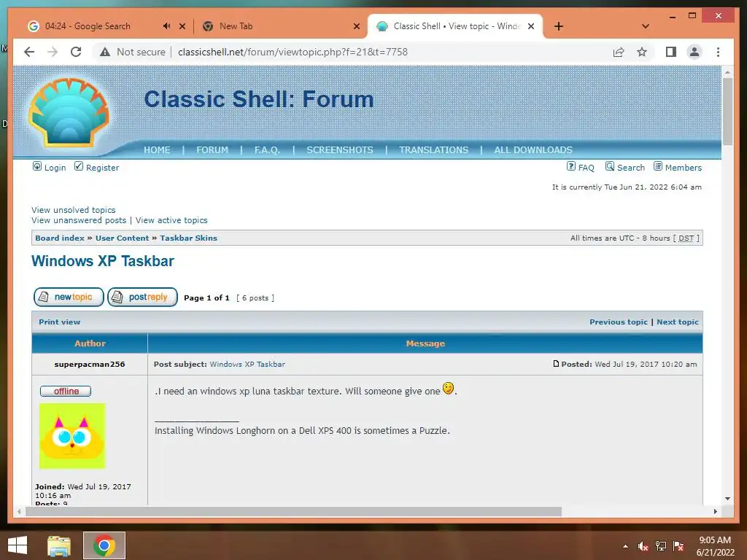Go to Next topic

[678, 322]
